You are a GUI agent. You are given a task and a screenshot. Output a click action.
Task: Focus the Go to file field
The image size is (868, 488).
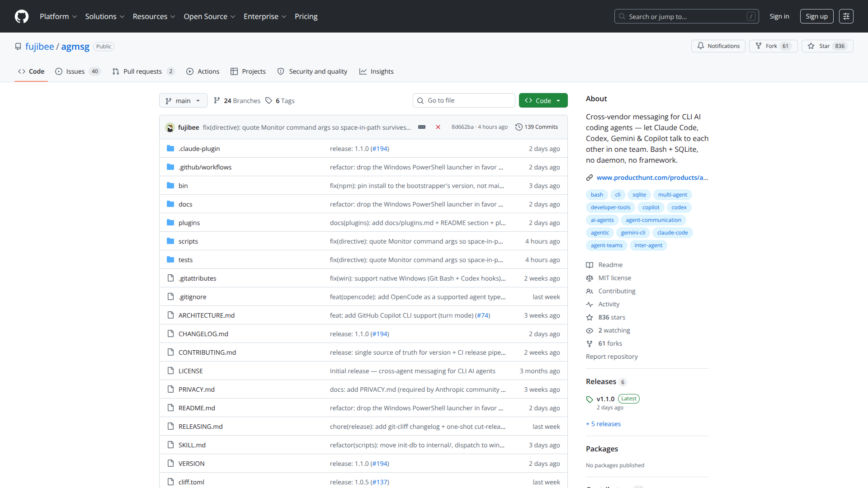pos(464,101)
